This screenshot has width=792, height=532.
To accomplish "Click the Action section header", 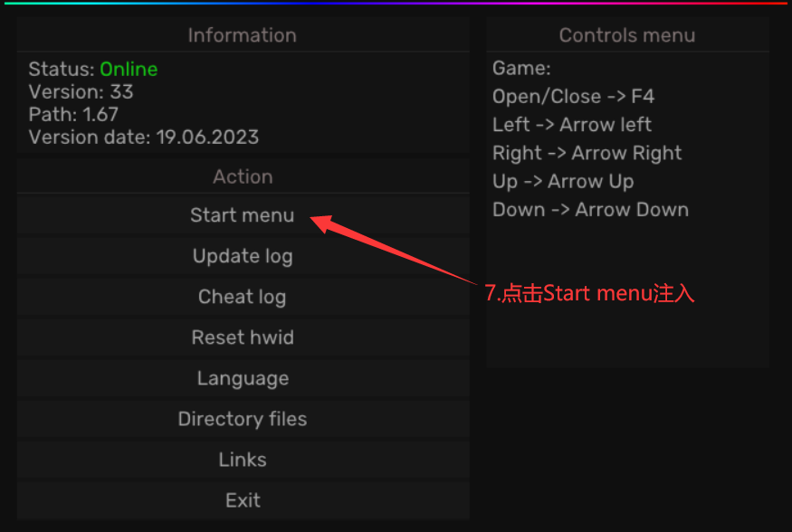I will [242, 176].
